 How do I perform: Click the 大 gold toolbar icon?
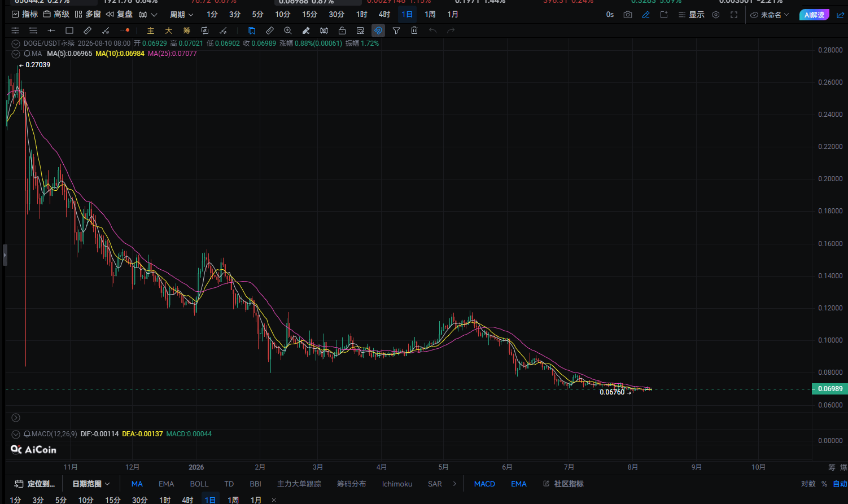(169, 30)
